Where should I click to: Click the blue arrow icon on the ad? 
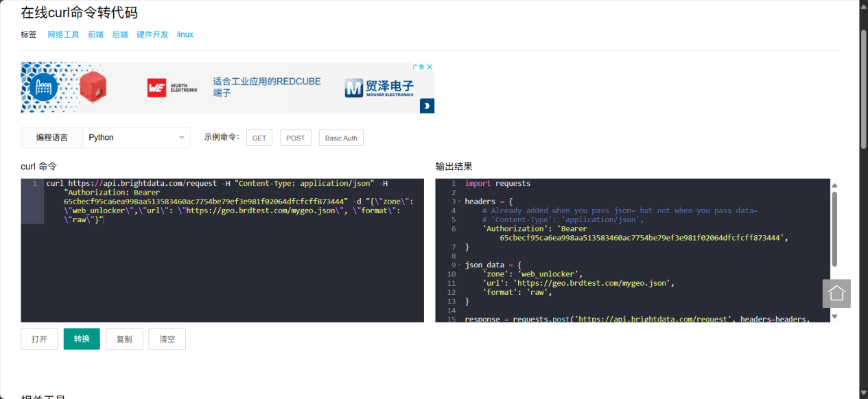tap(427, 106)
